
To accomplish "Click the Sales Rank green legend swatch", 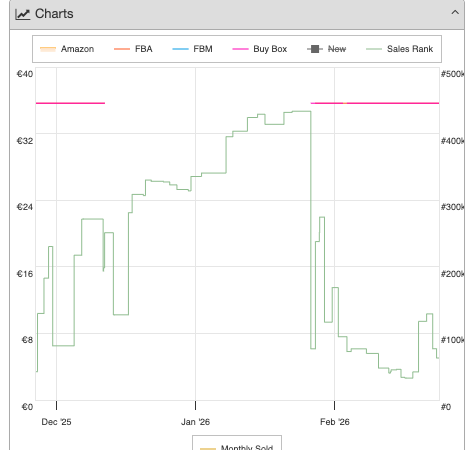I will point(374,49).
